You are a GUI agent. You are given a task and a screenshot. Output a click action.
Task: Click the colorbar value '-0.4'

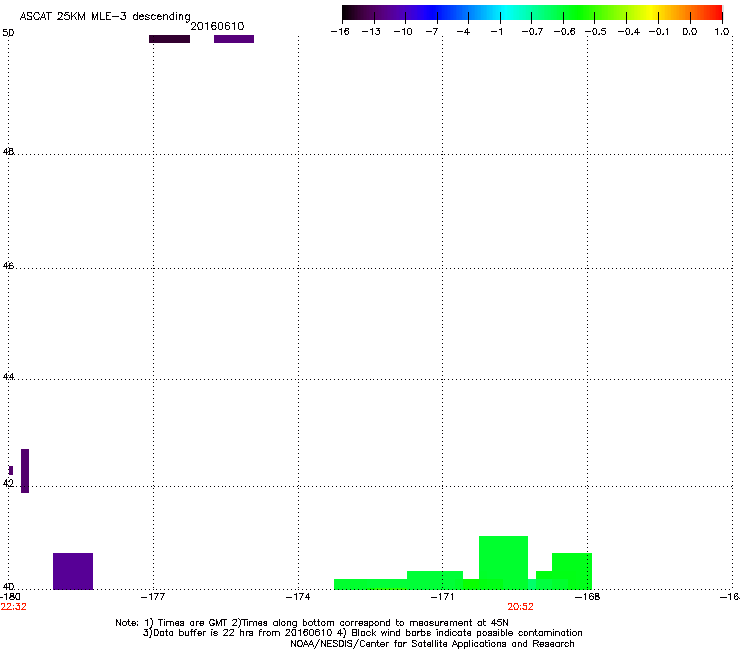point(629,32)
